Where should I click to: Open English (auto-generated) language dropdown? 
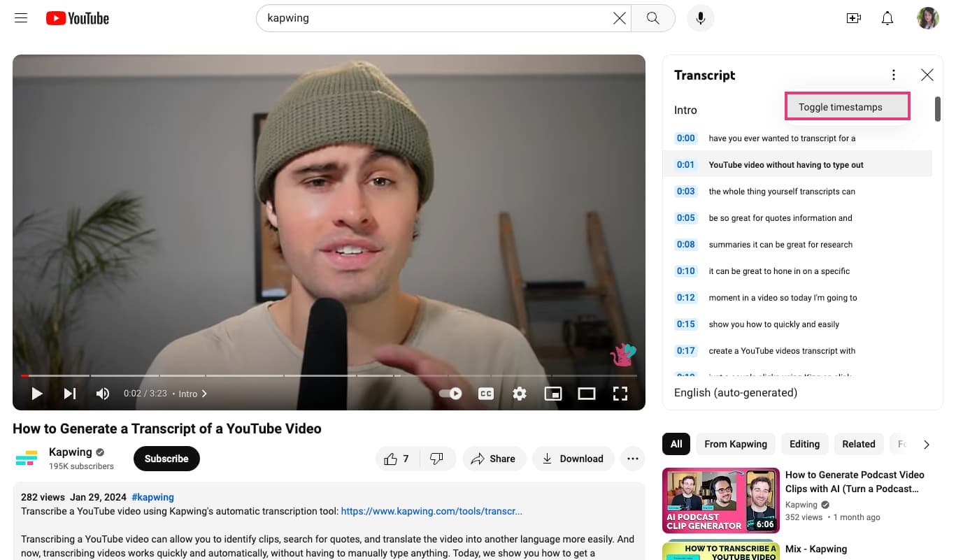click(736, 393)
